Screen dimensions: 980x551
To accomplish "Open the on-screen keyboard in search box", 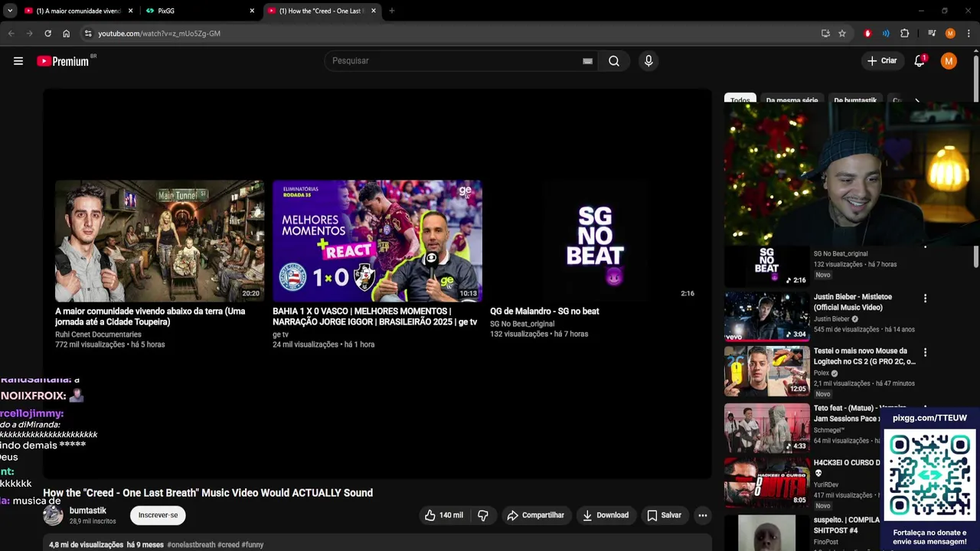I will [587, 61].
